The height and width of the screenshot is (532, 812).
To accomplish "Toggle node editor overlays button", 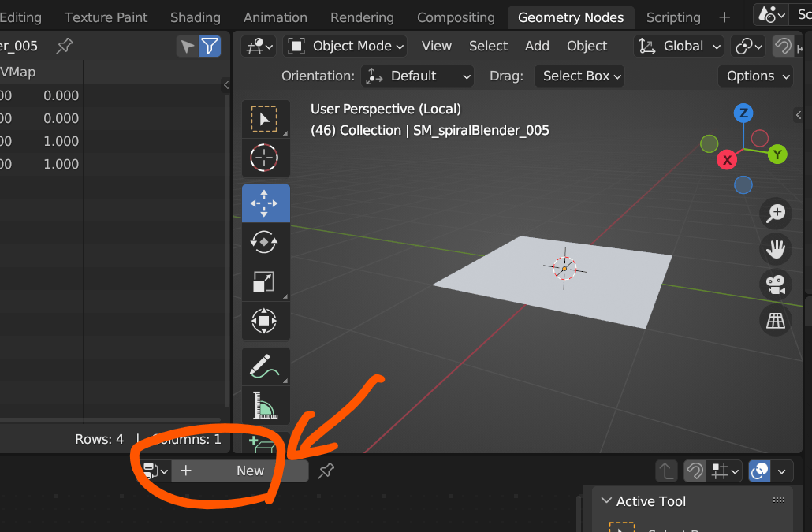I will pos(759,471).
